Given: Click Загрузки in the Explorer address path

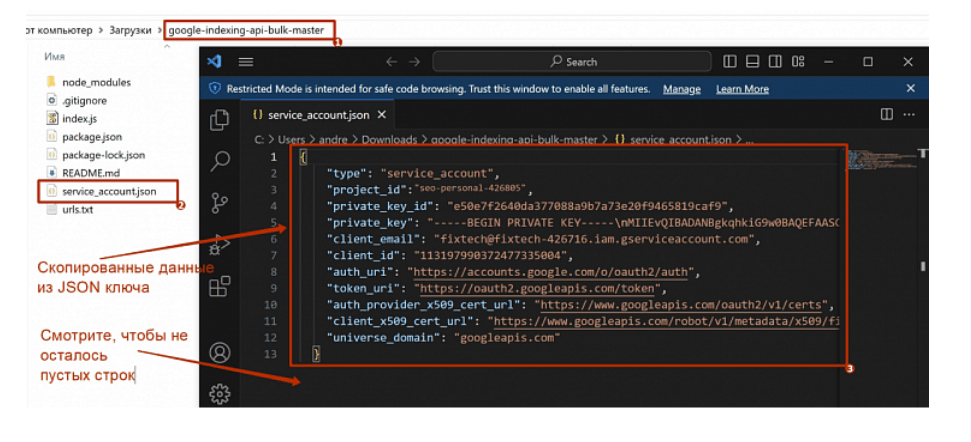Looking at the screenshot, I should 130,30.
